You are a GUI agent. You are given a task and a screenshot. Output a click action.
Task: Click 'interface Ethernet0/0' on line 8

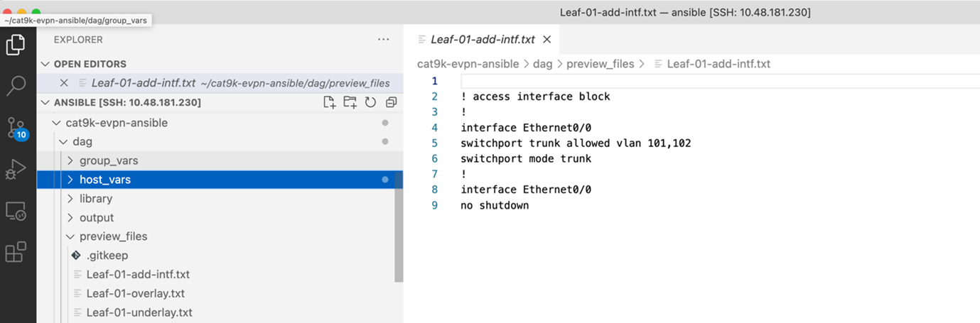pos(526,190)
